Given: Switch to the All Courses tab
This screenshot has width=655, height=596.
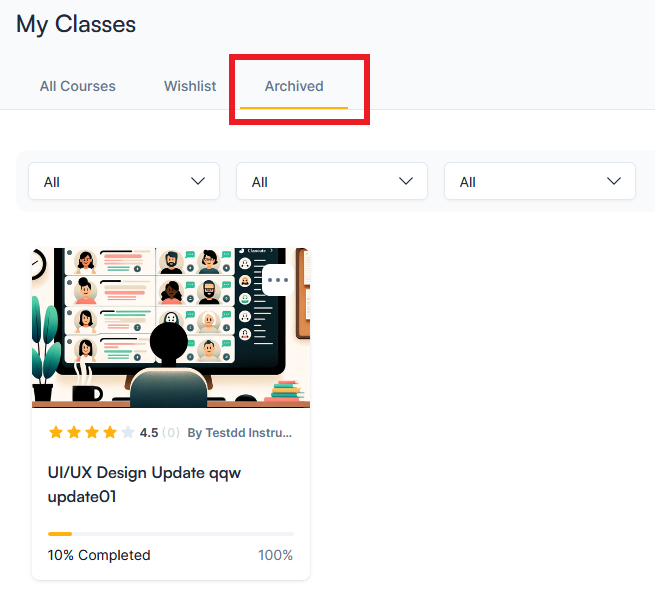Looking at the screenshot, I should click(78, 86).
